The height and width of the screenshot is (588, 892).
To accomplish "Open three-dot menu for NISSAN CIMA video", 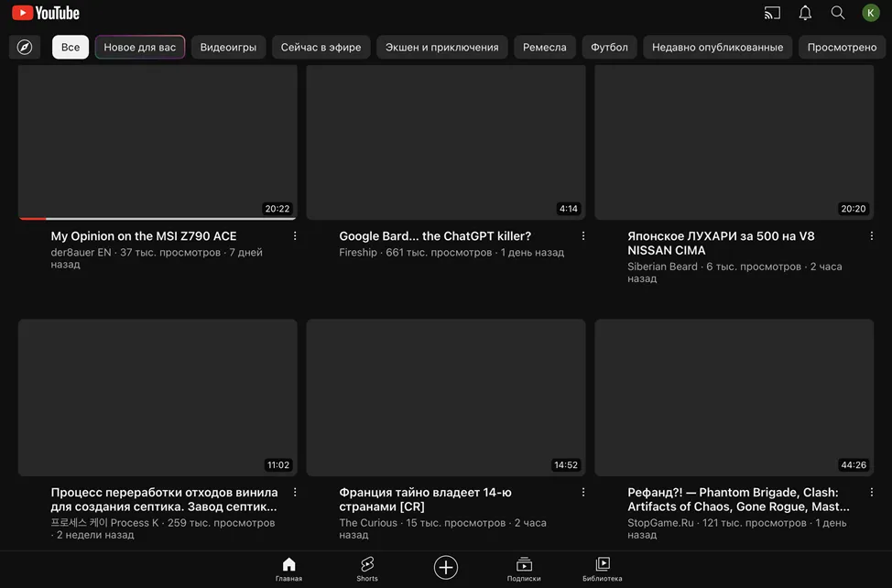I will tap(872, 235).
